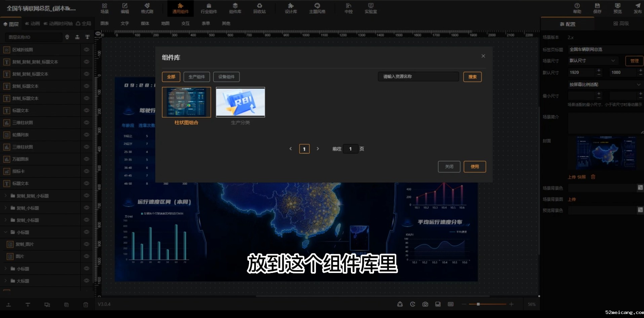Image resolution: width=644 pixels, height=318 pixels.
Task: Toggle visibility of 指标卡 layer
Action: pos(86,171)
